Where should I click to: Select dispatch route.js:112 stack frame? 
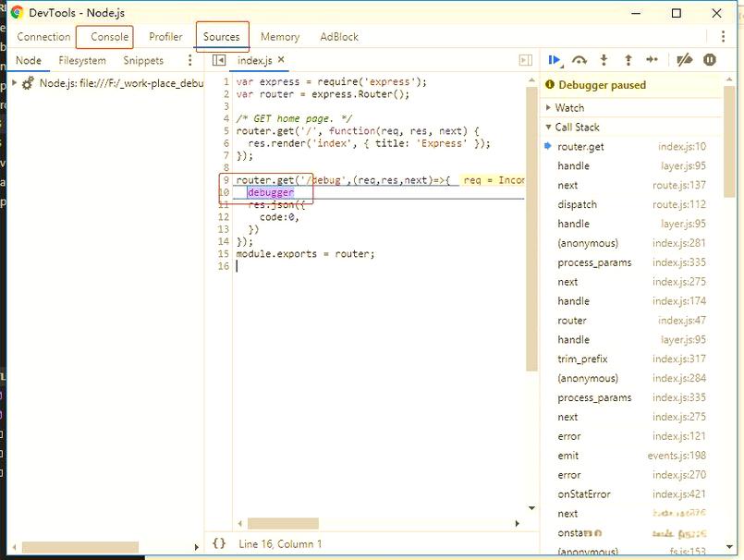point(631,204)
